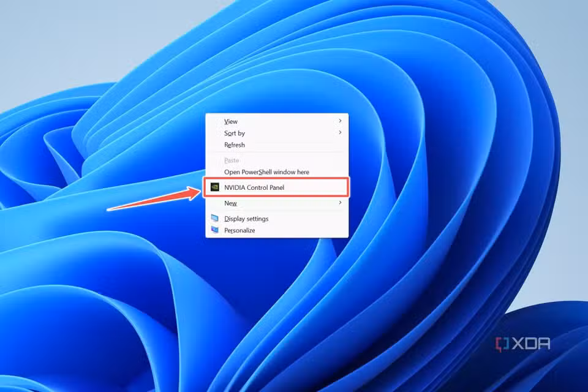Click the Display settings monitor icon

click(214, 218)
